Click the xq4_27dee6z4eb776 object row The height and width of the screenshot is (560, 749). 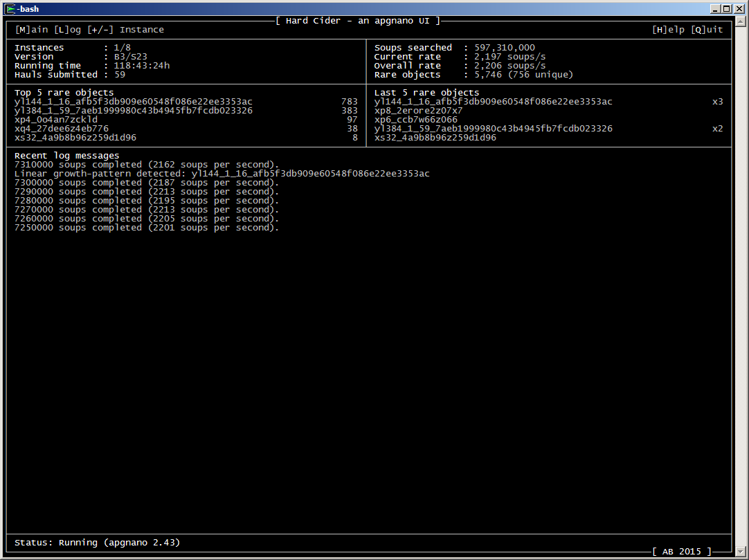point(62,129)
